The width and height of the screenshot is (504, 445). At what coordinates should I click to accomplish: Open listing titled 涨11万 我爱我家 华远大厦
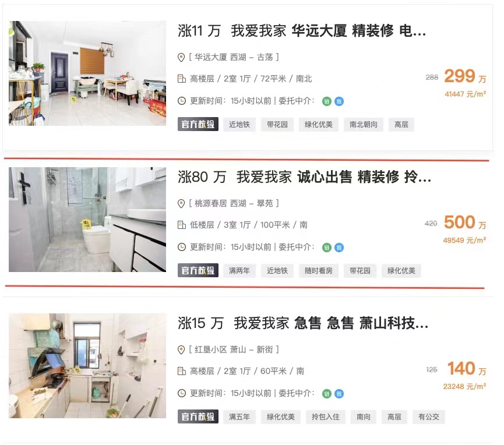tap(301, 31)
